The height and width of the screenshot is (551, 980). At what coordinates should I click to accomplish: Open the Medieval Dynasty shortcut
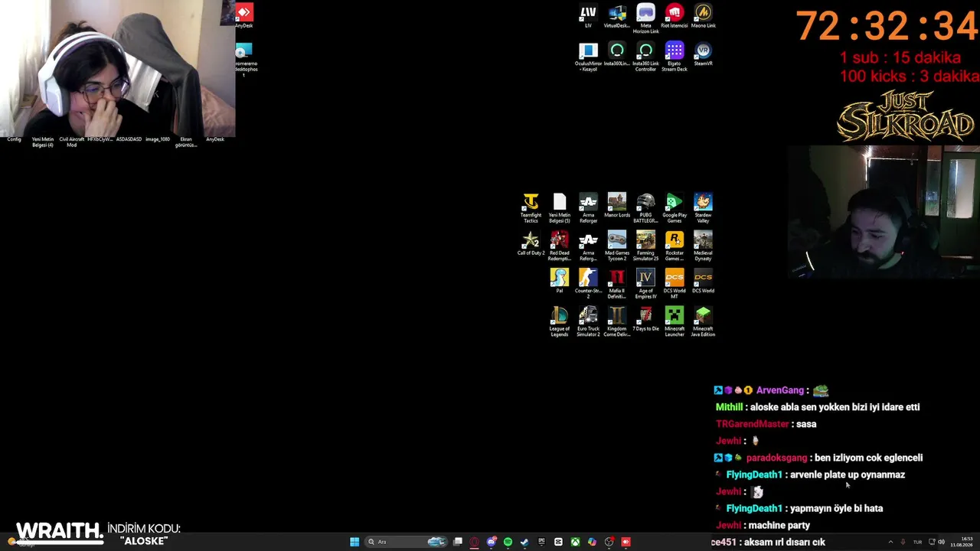[x=703, y=246]
